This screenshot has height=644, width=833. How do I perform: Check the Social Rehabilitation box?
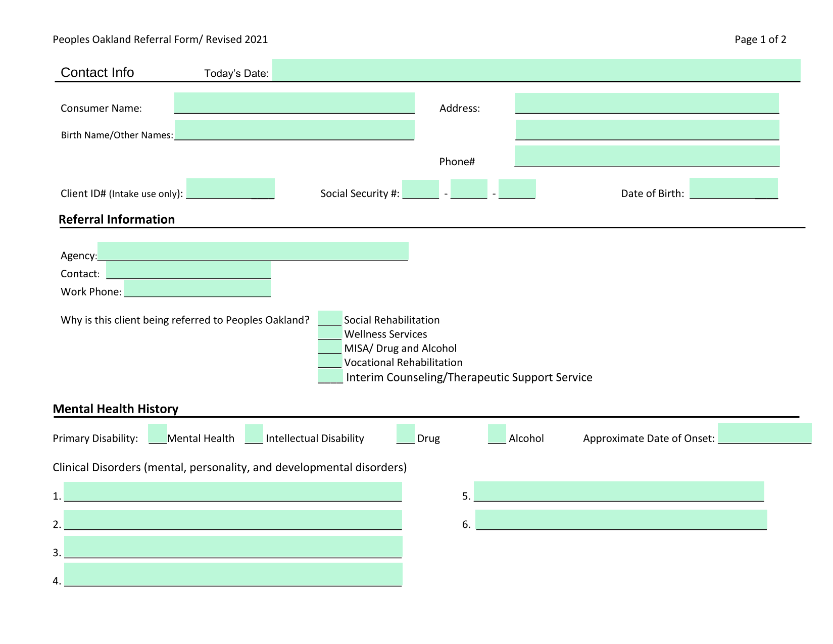pos(330,318)
